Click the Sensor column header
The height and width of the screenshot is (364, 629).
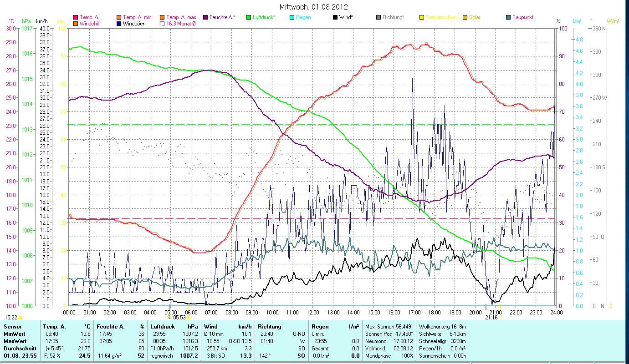pos(12,326)
